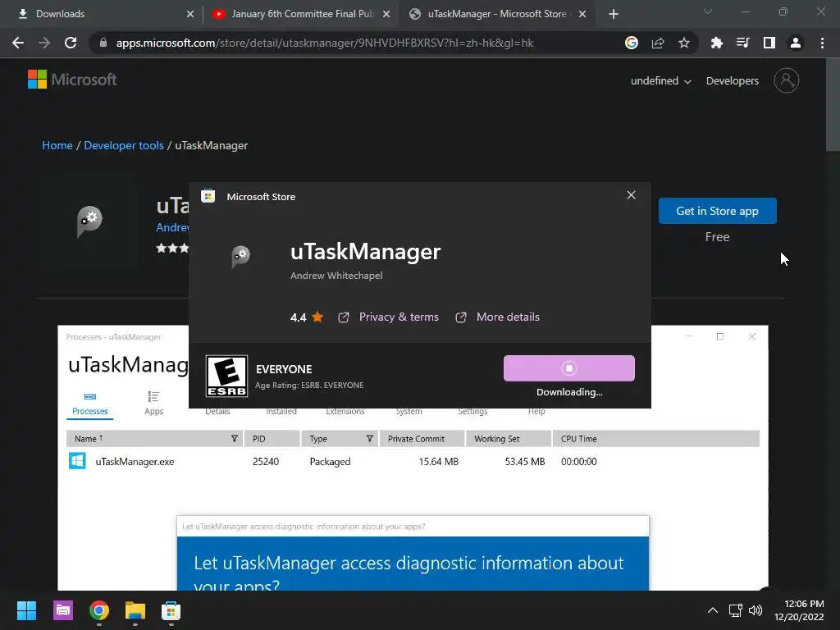Go back to the previous page
Screen dimensions: 840x630
point(18,43)
